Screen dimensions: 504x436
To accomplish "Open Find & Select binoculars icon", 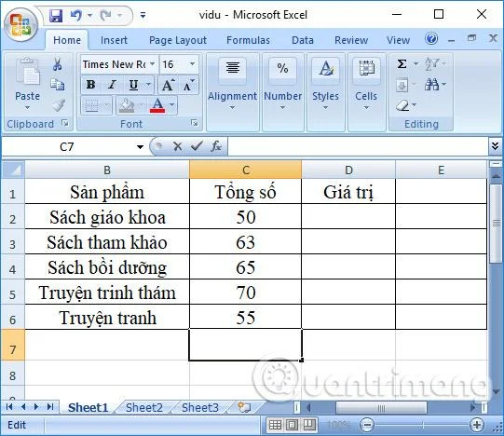I will pyautogui.click(x=431, y=85).
